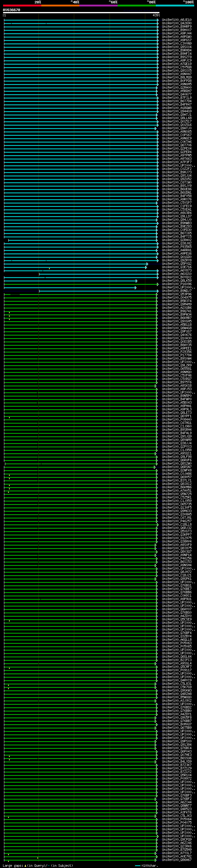The height and width of the screenshot is (868, 197).
Task: Click the UniRef100_B4FV58 label
Action: [177, 196]
